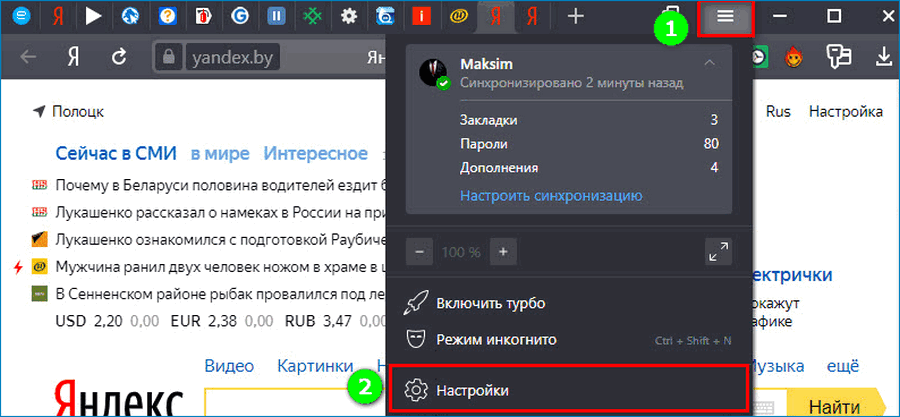Click Закладки row in sync panel
The height and width of the screenshot is (417, 900).
click(x=589, y=120)
